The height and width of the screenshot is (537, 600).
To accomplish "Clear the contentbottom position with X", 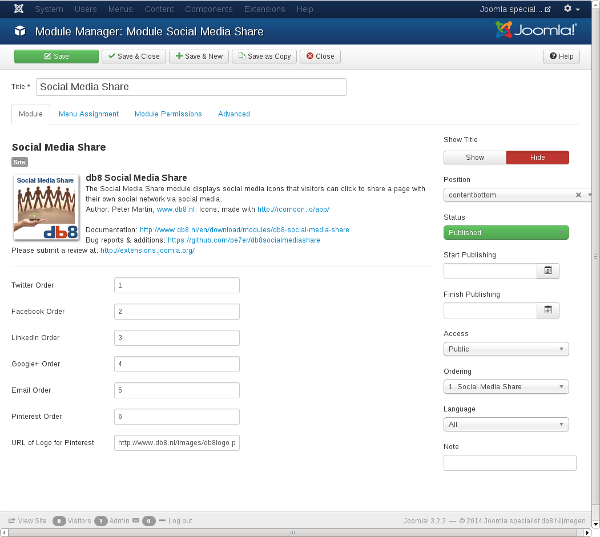I will click(578, 195).
